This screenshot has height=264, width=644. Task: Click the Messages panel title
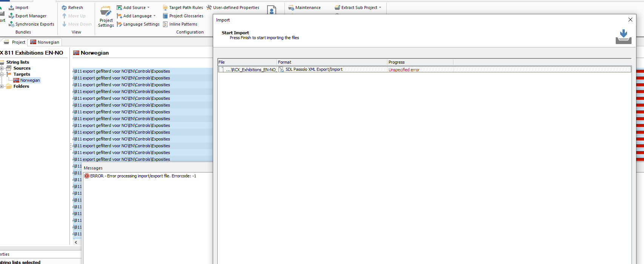[93, 168]
